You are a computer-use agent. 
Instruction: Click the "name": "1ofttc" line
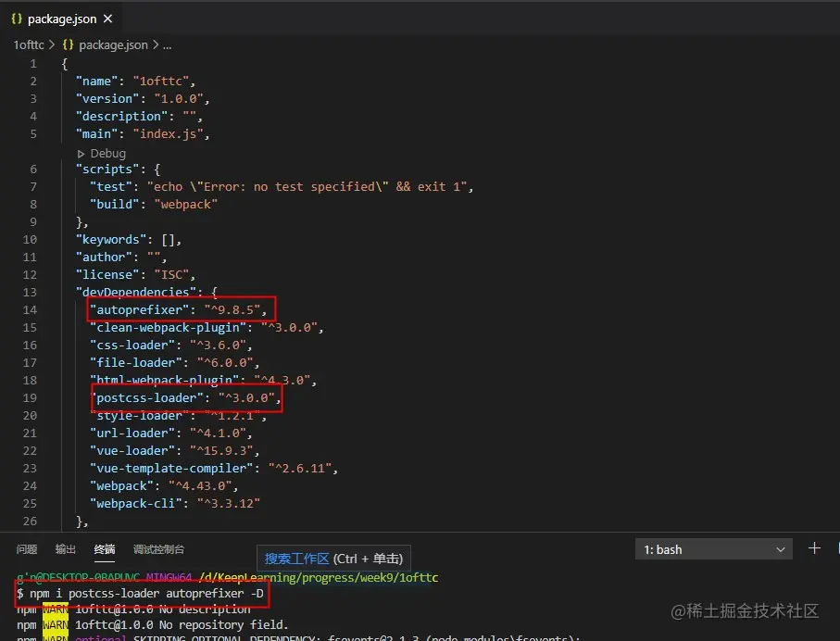coord(135,81)
